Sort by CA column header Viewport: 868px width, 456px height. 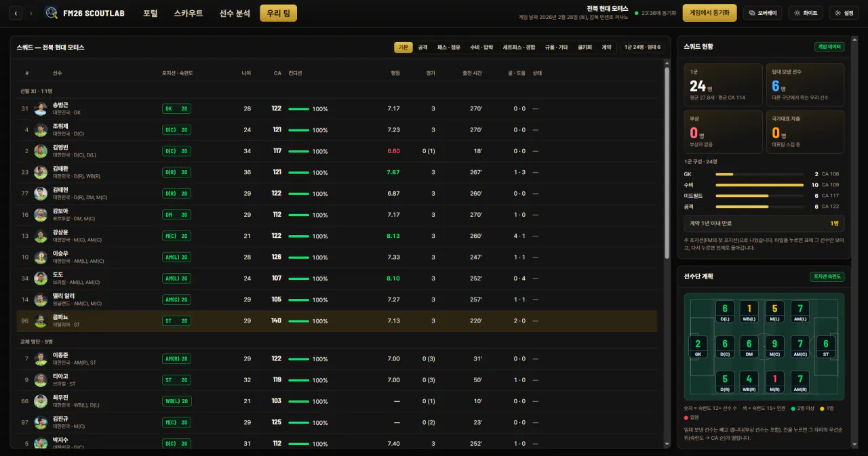(277, 72)
